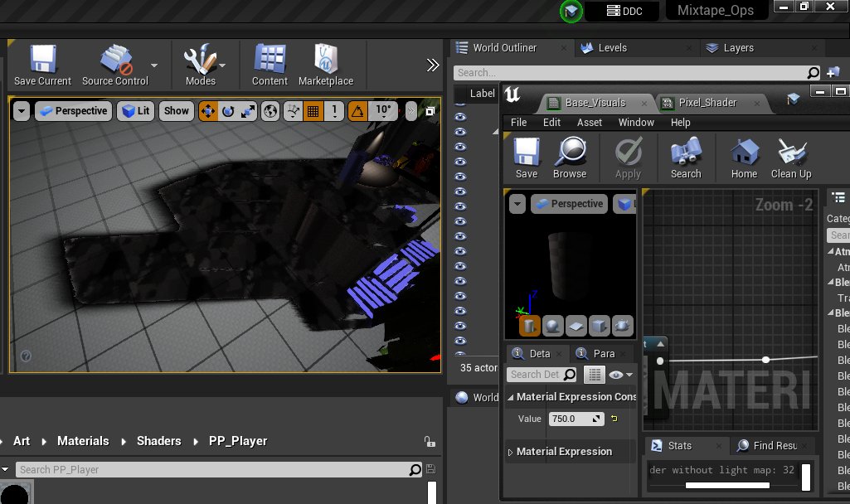
Task: Open the Content browser toolbar icon
Action: point(270,65)
